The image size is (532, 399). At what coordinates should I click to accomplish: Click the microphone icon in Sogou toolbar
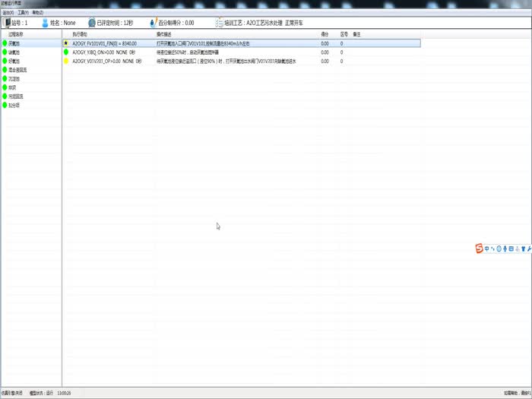pos(505,249)
